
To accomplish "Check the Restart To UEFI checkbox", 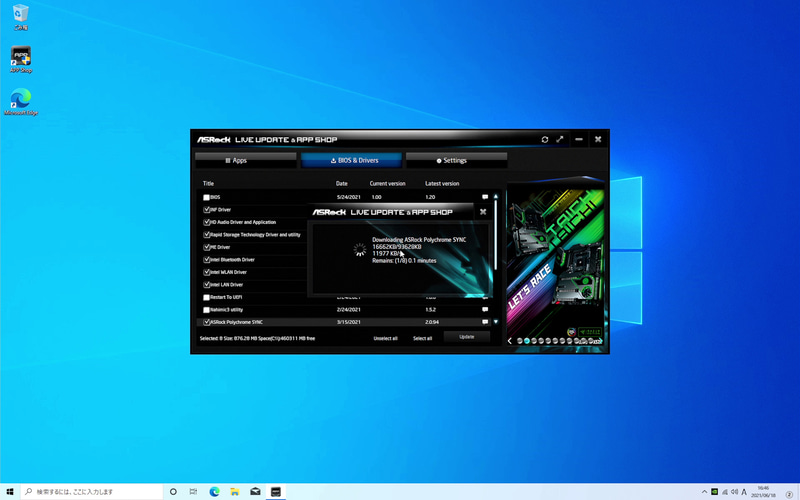I will coord(207,297).
